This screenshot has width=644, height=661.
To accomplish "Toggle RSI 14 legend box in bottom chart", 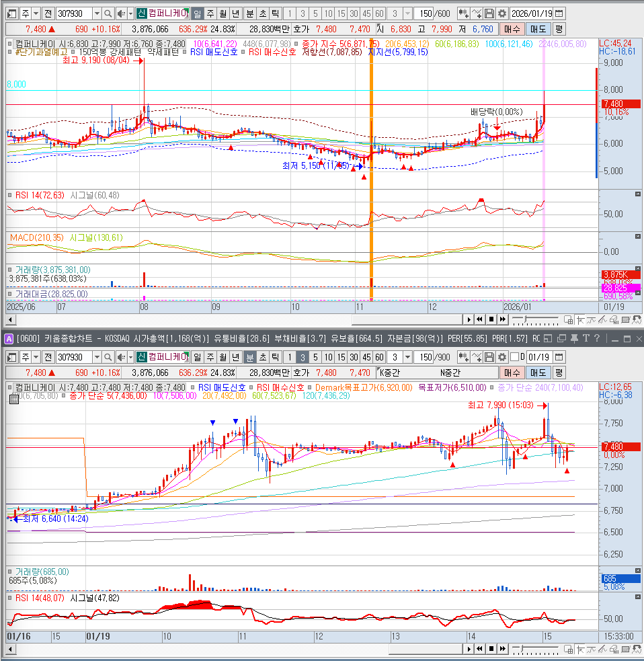I will pos(9,598).
